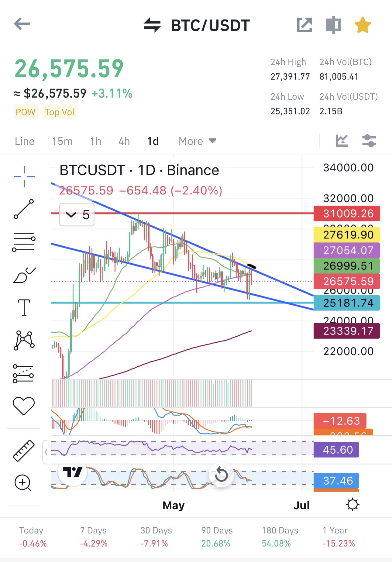Tap the POW tag
The width and height of the screenshot is (392, 562).
click(26, 112)
